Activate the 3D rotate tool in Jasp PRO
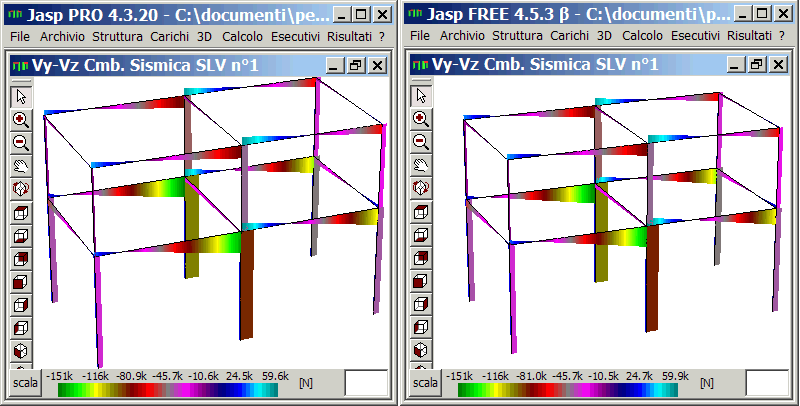Viewport: 800px width, 406px height. pyautogui.click(x=21, y=189)
